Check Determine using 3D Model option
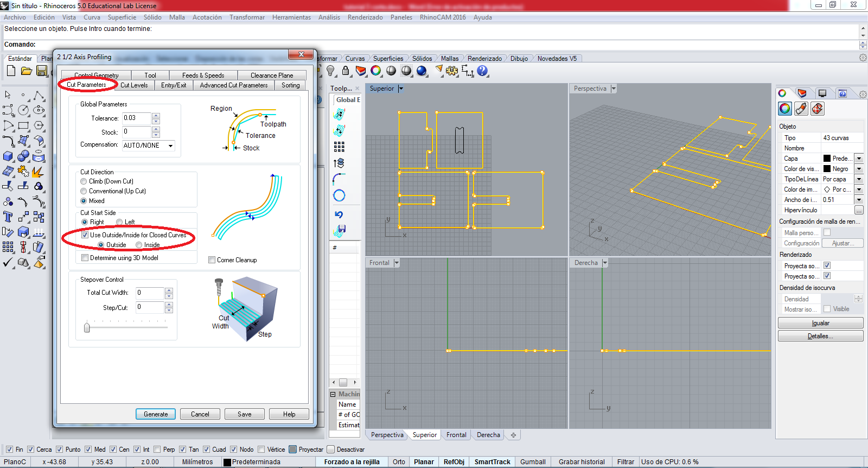868x468 pixels. tap(85, 258)
